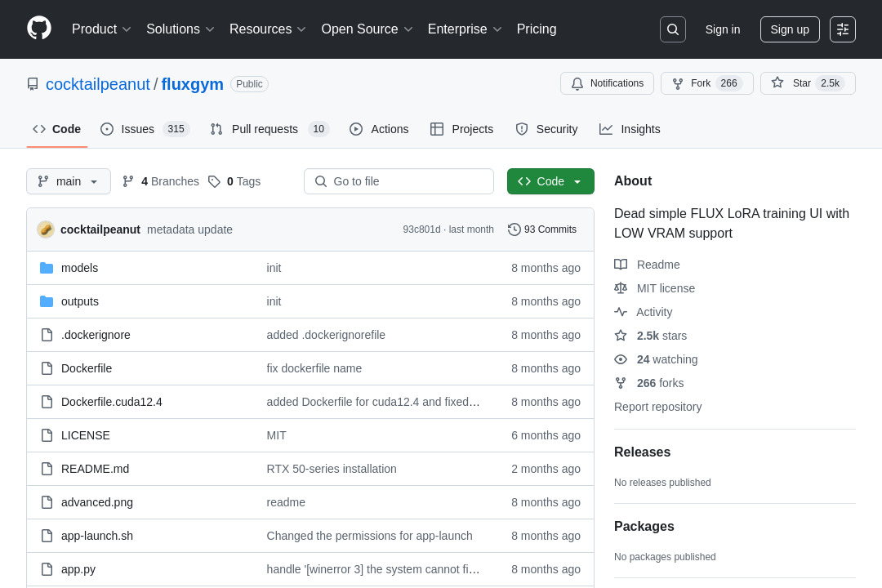882x588 pixels.
Task: Click the tag icon beside 0 Tags
Action: click(x=214, y=181)
